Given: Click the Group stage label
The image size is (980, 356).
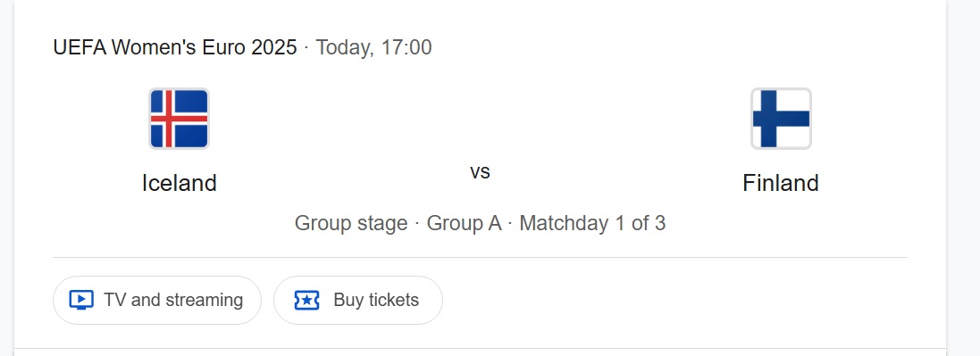Looking at the screenshot, I should pyautogui.click(x=351, y=223).
